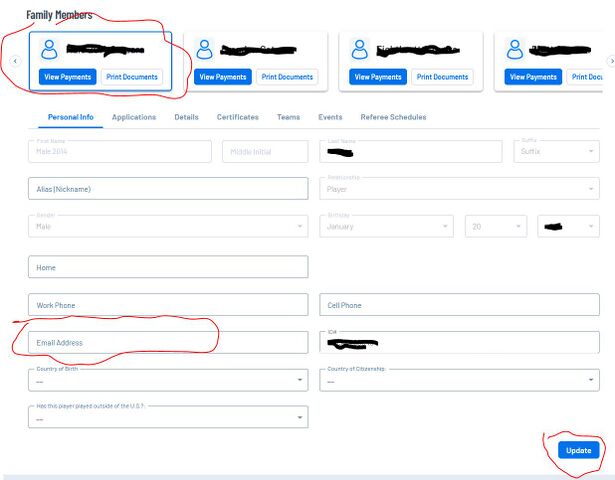The image size is (615, 480).
Task: Expand the Country of Birth dropdown
Action: 168,380
